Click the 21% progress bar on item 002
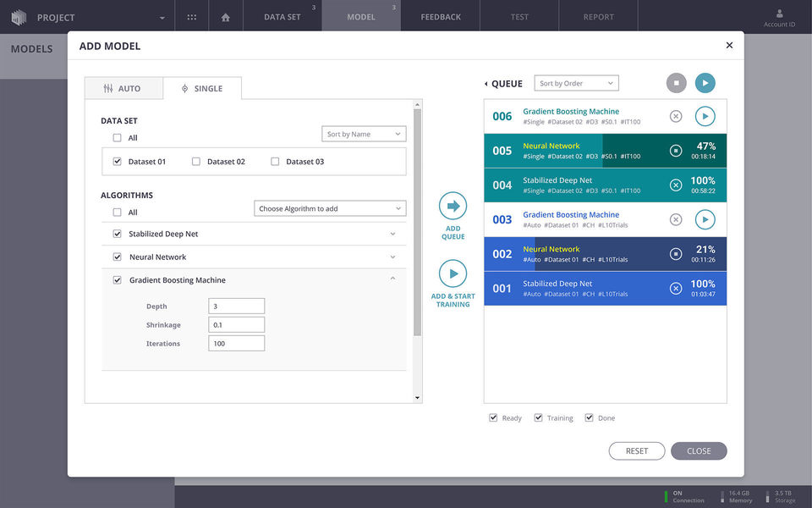The width and height of the screenshot is (812, 508). (605, 254)
